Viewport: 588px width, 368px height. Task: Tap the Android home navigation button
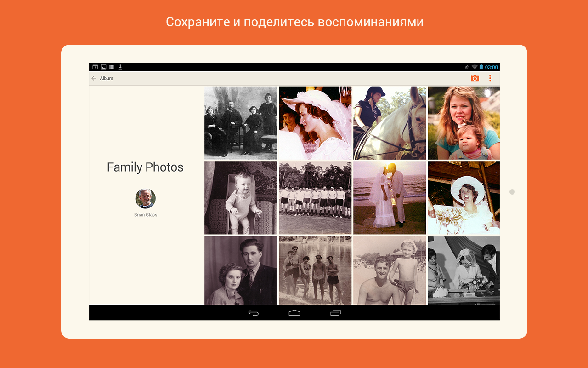294,313
